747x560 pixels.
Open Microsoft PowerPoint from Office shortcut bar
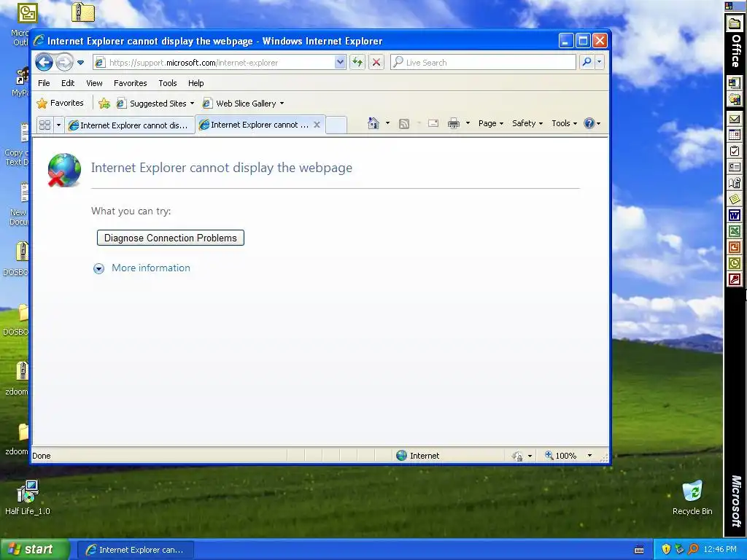coord(734,247)
